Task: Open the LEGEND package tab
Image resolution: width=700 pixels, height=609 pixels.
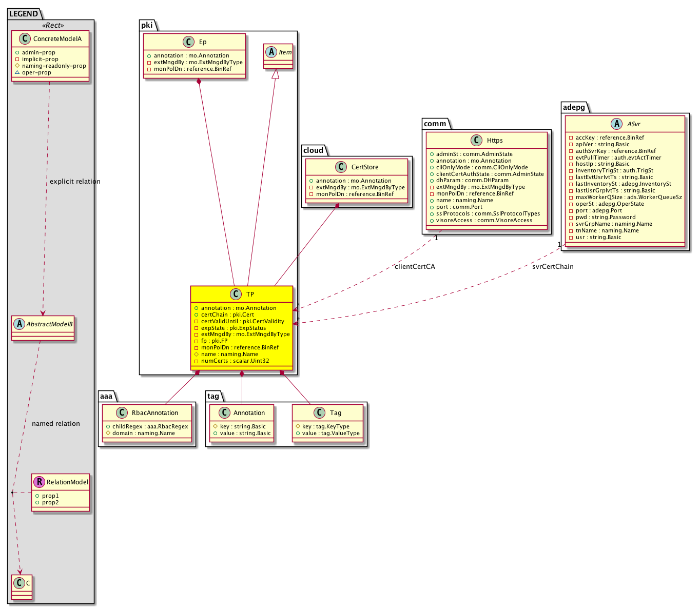Action: tap(24, 14)
